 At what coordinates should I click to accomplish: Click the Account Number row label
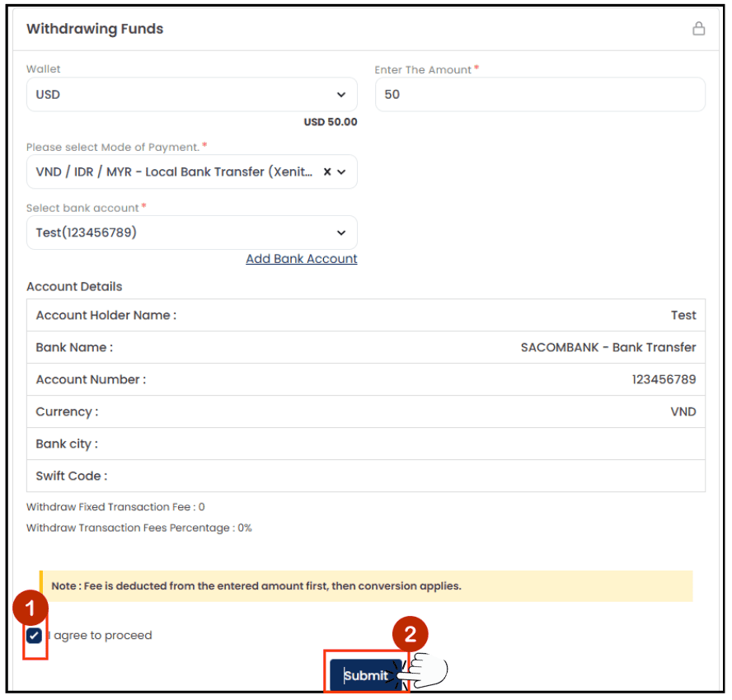(91, 379)
